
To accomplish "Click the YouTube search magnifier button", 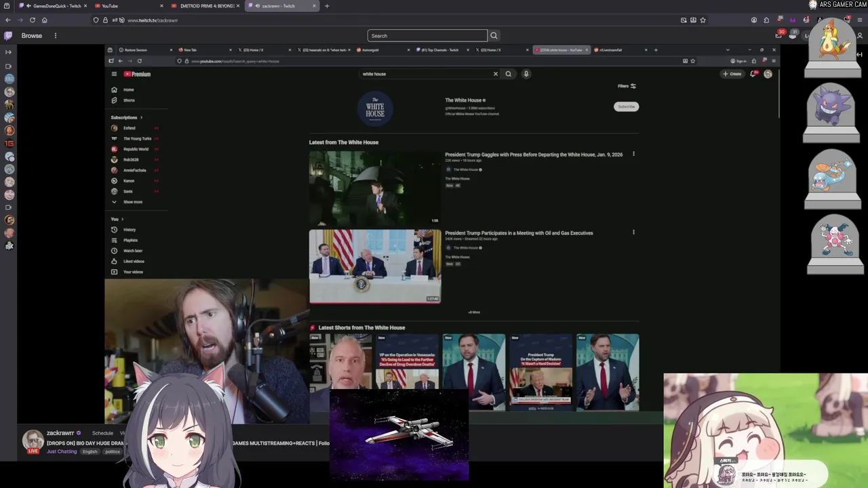I will 508,74.
